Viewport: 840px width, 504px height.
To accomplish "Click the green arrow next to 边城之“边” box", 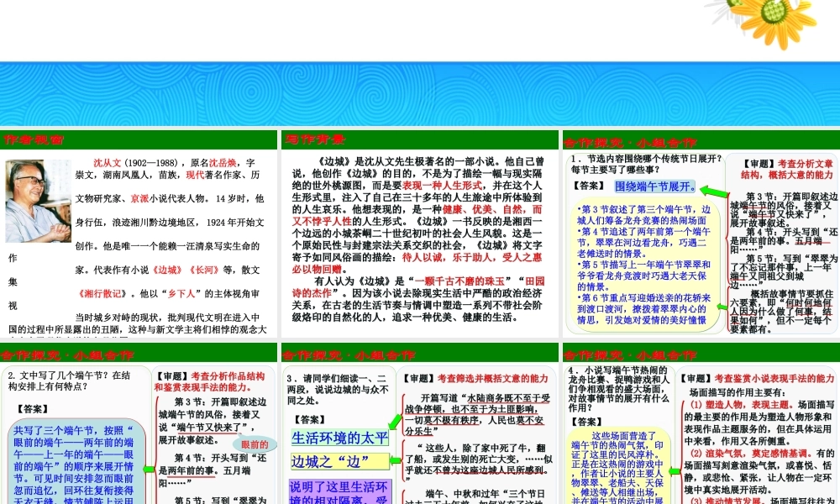I will pos(396,460).
